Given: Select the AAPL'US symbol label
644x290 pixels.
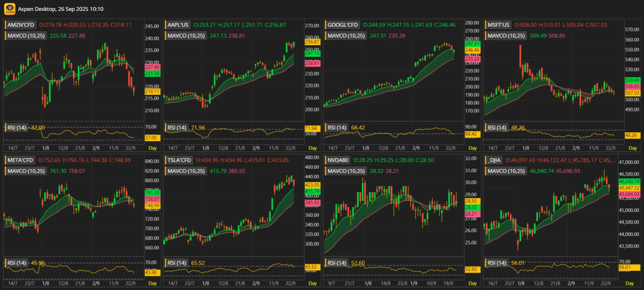Looking at the screenshot, I should pos(178,25).
